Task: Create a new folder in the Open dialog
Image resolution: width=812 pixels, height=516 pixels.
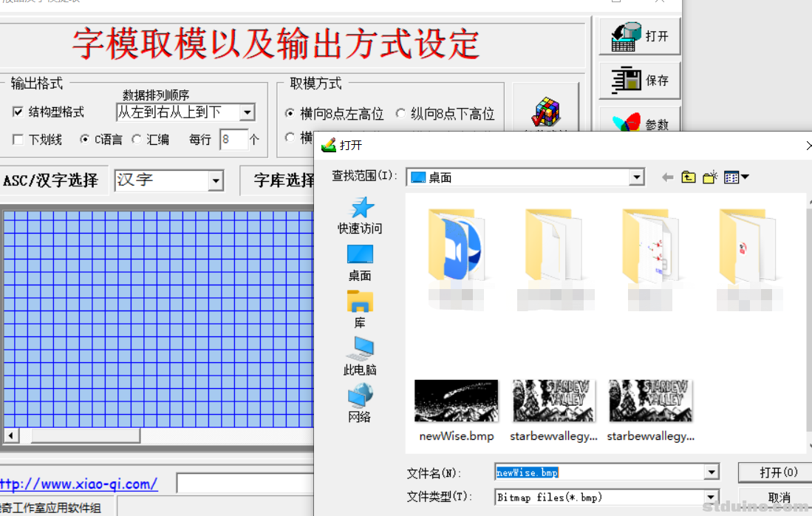Action: pos(709,177)
